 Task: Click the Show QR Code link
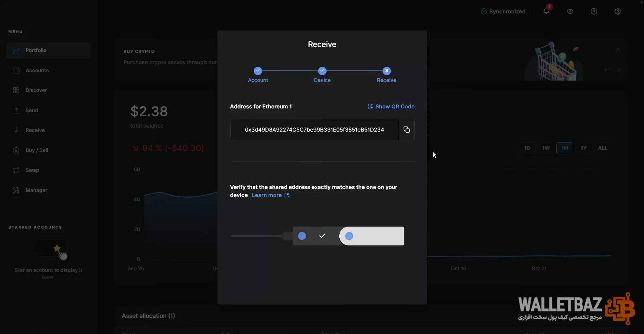point(395,106)
